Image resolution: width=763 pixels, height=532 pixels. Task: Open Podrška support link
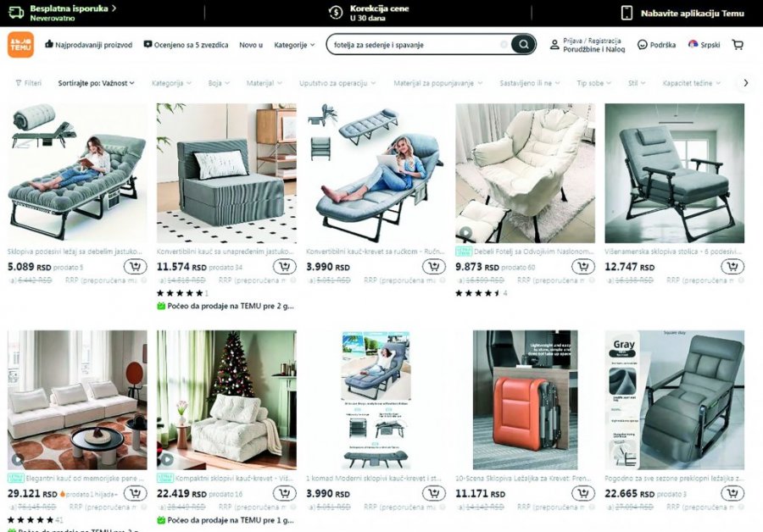point(656,45)
